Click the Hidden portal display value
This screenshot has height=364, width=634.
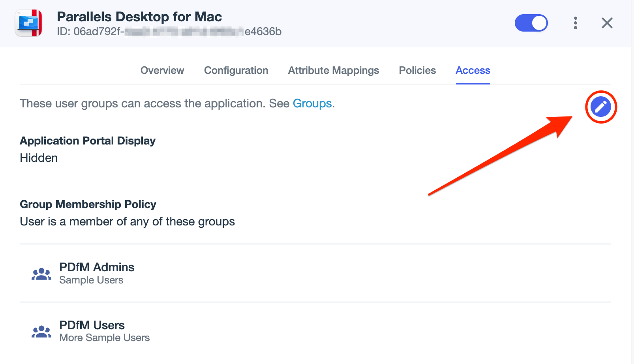[x=39, y=158]
